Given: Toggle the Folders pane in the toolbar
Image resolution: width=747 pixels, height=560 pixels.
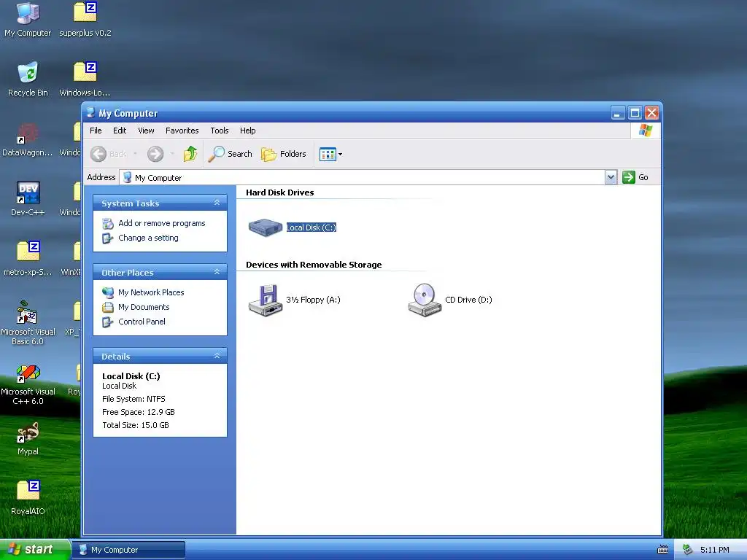Looking at the screenshot, I should (284, 154).
